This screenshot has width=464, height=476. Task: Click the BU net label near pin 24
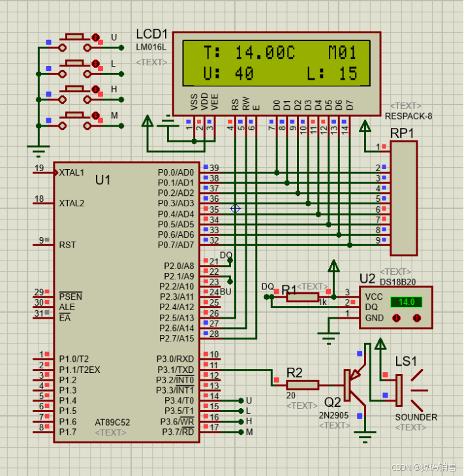226,292
